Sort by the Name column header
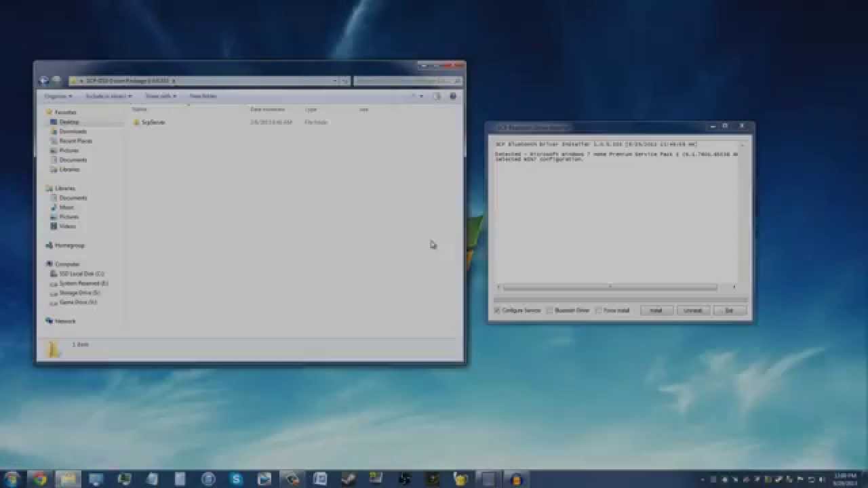 point(139,109)
